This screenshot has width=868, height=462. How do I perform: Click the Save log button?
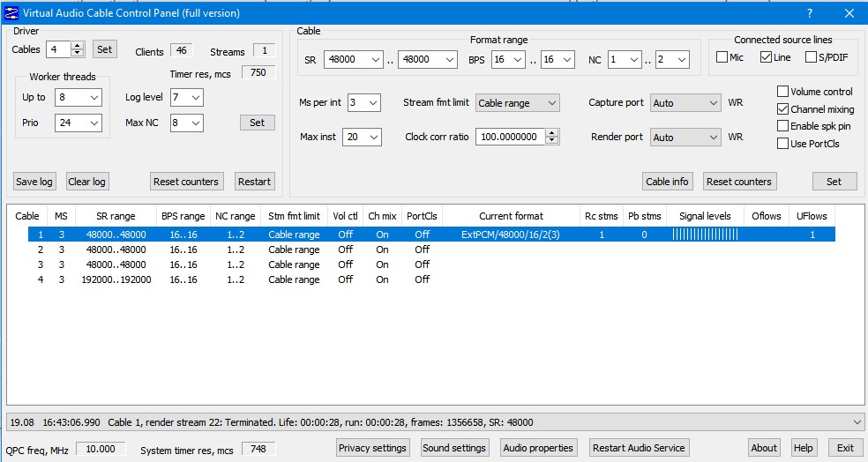tap(34, 182)
